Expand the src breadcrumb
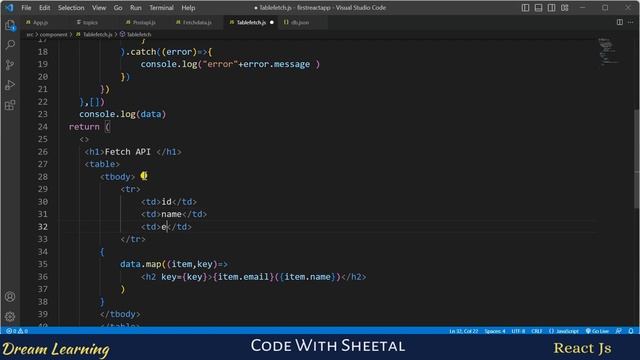This screenshot has width=640, height=360. pyautogui.click(x=30, y=35)
